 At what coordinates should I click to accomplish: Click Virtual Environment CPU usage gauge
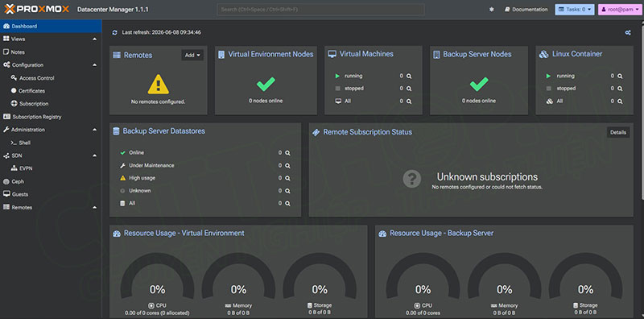157,276
